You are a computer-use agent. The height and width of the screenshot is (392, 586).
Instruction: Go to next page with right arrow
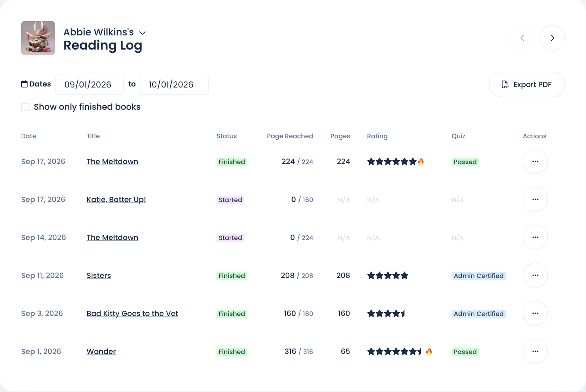(552, 38)
